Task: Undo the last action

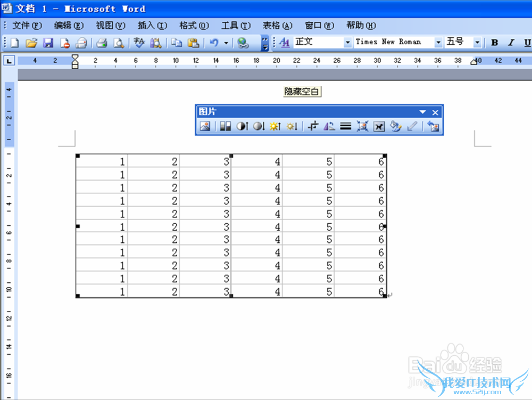Action: 214,43
